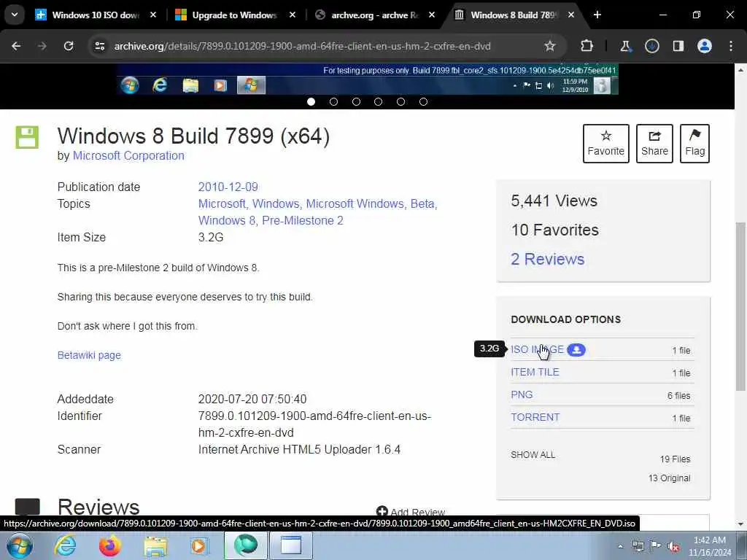This screenshot has height=560, width=747.
Task: Flag this item
Action: [694, 144]
